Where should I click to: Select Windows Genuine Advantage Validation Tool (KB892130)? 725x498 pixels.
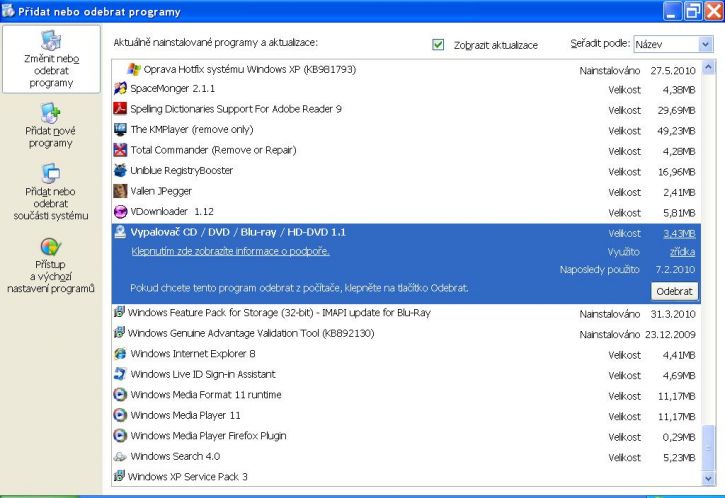(x=406, y=333)
